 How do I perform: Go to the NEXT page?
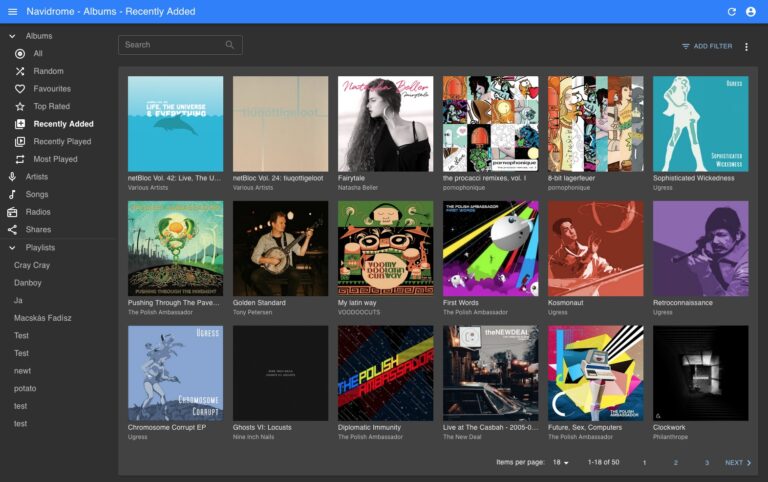click(738, 463)
